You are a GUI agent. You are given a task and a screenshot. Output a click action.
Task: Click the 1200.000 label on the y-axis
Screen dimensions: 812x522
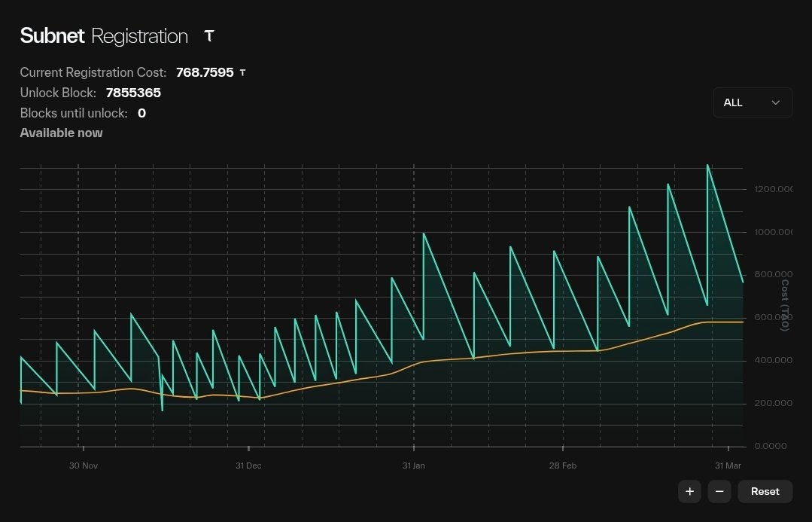coord(772,189)
